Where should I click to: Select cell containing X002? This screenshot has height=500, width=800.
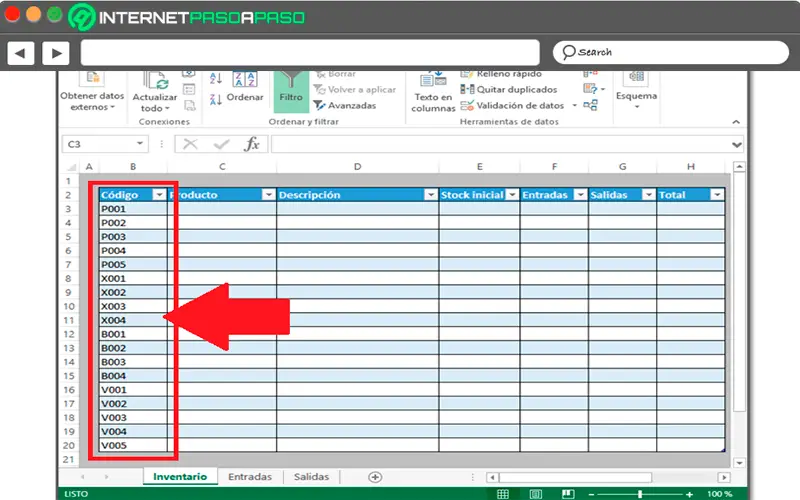(133, 292)
